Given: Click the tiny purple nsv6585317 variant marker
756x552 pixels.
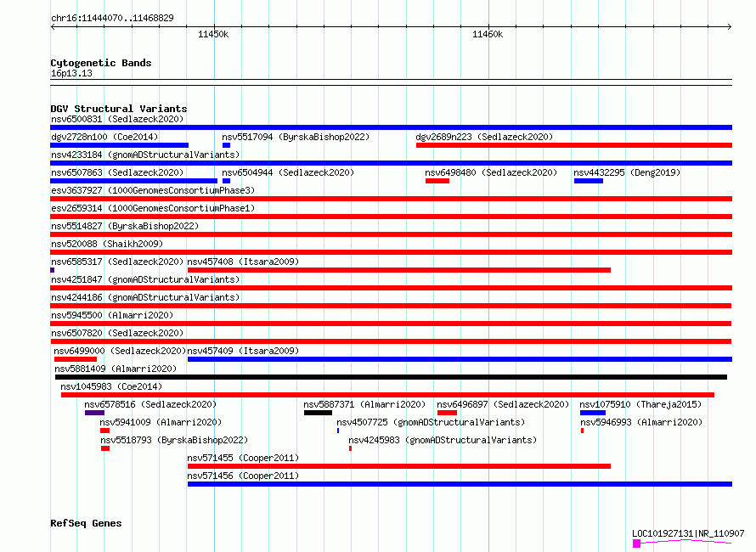Looking at the screenshot, I should click(52, 270).
